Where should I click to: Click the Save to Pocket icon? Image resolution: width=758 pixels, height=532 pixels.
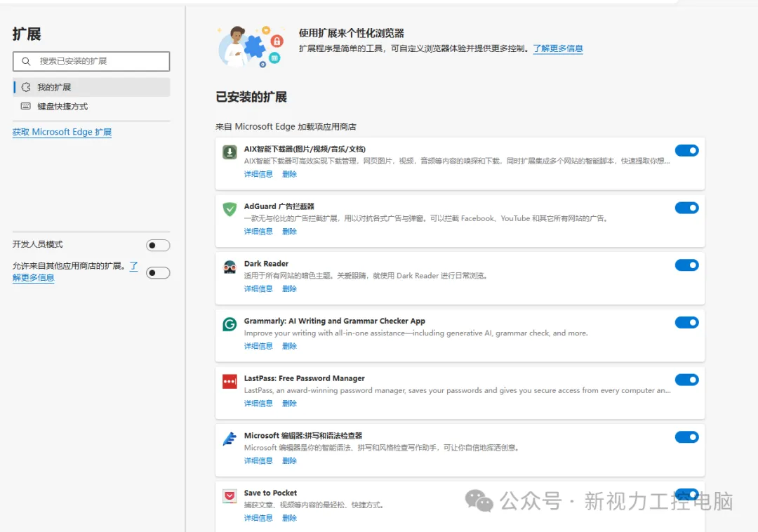click(230, 496)
